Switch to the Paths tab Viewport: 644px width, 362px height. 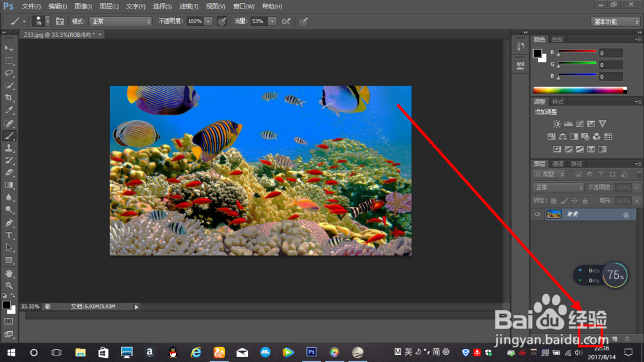[x=576, y=164]
